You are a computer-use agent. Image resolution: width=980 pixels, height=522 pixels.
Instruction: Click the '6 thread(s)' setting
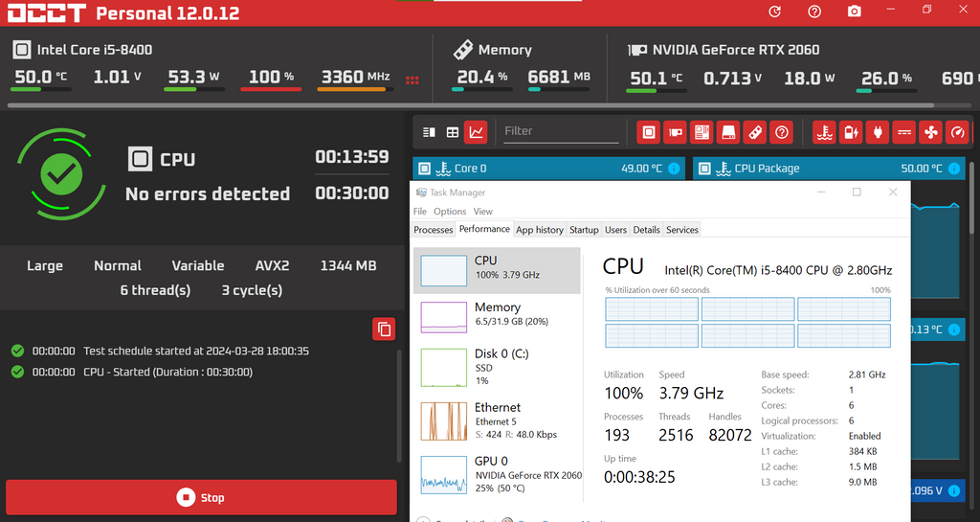click(x=156, y=290)
